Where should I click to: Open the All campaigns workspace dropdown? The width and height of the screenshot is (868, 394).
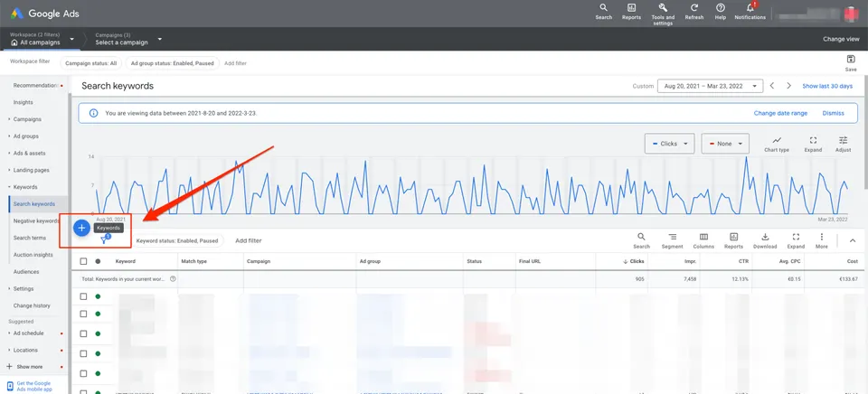click(x=42, y=39)
